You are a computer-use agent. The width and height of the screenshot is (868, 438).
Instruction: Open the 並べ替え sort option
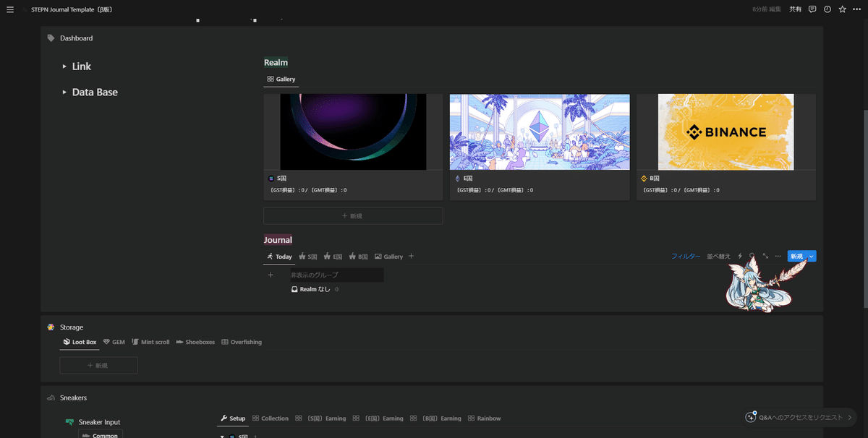pyautogui.click(x=719, y=257)
